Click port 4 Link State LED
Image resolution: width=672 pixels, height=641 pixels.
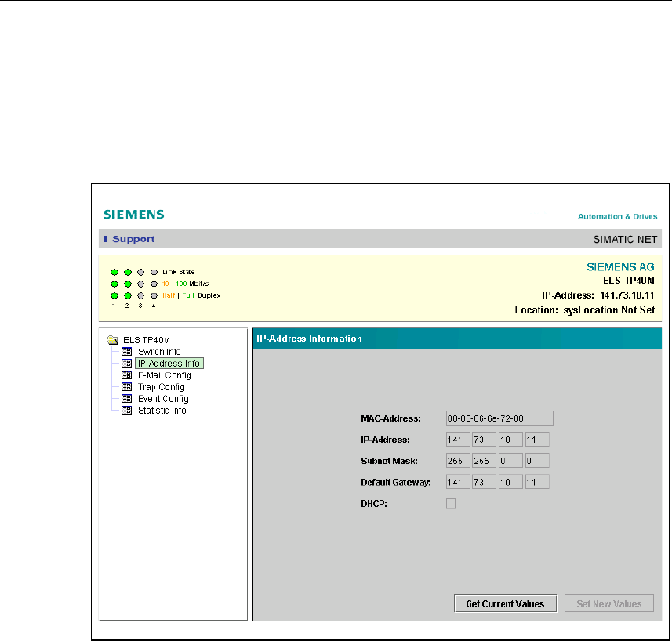154,273
